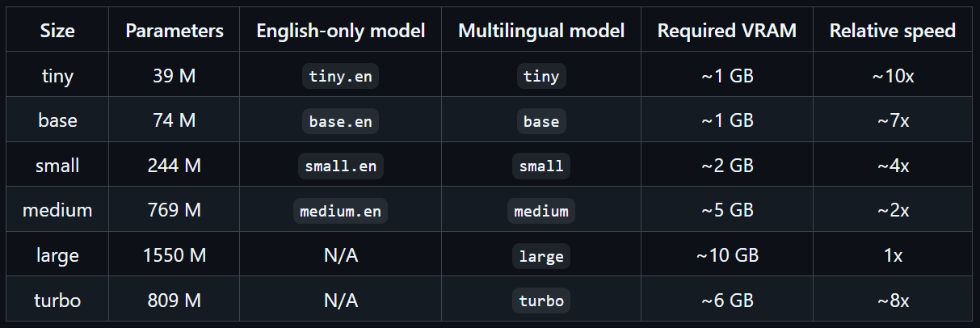980x328 pixels.
Task: Select the multilingual tiny code badge
Action: point(541,77)
